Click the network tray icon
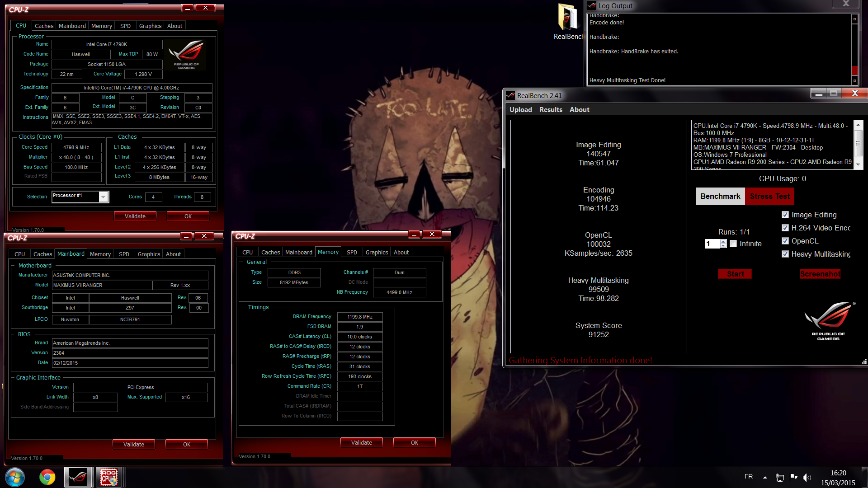The image size is (868, 488). (779, 477)
